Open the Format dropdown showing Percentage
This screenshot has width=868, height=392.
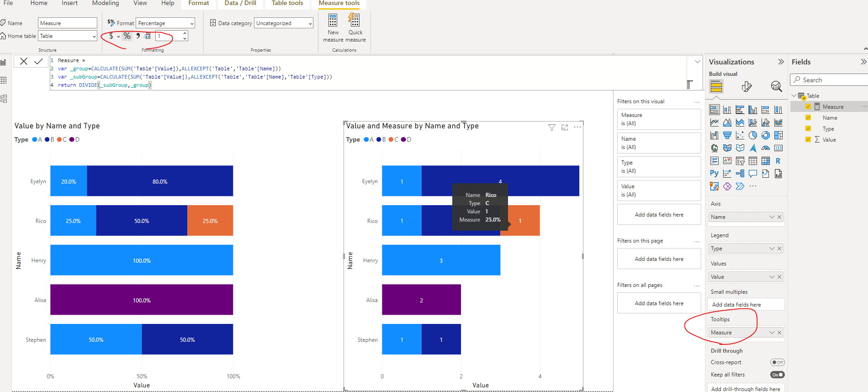tap(166, 23)
